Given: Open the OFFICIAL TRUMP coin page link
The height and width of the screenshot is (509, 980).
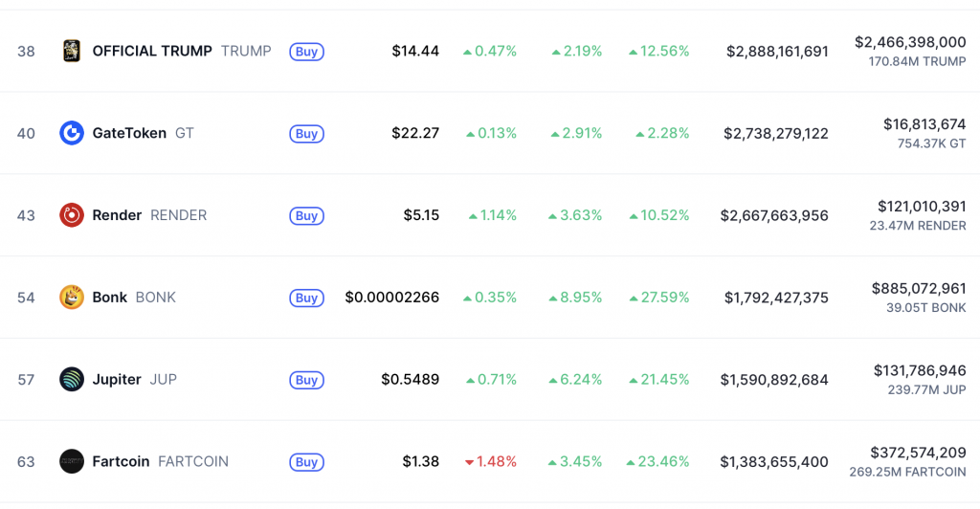Looking at the screenshot, I should tap(152, 51).
